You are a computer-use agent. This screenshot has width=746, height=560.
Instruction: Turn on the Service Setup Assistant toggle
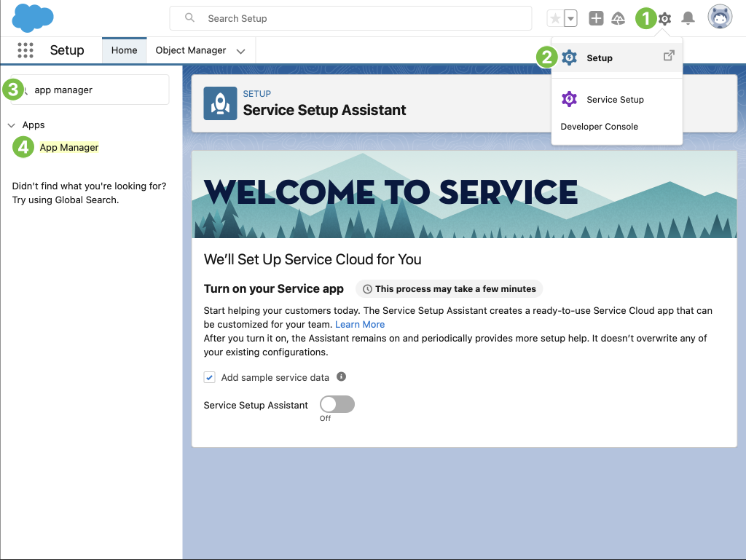(337, 404)
